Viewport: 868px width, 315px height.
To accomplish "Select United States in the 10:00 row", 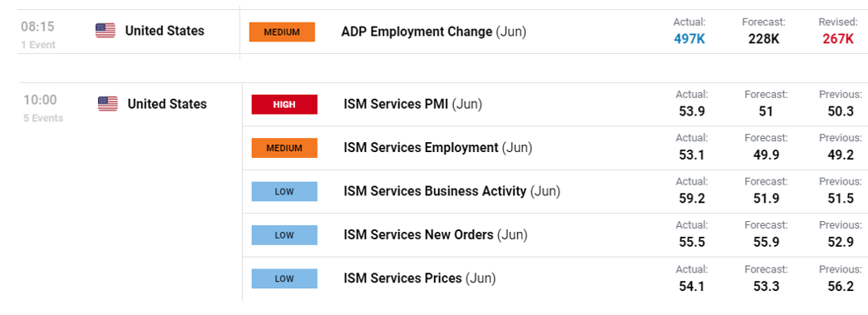I will [x=167, y=104].
